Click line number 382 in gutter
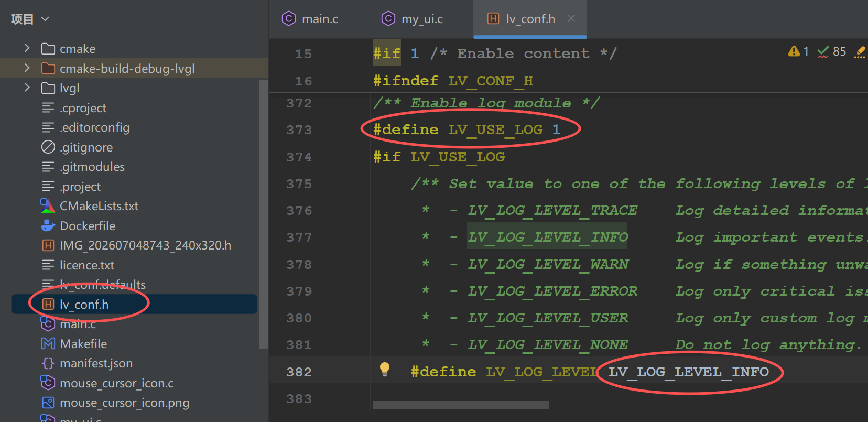The height and width of the screenshot is (422, 868). coord(299,372)
